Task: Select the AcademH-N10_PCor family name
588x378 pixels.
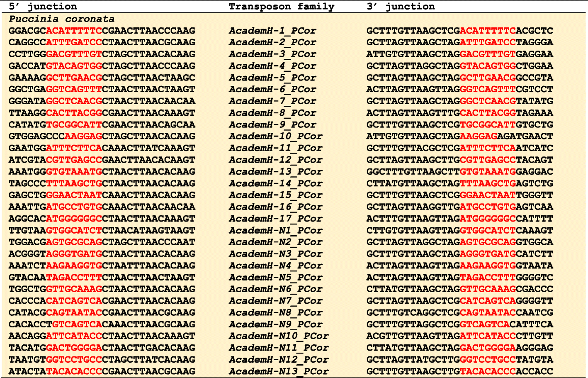Action: click(279, 336)
